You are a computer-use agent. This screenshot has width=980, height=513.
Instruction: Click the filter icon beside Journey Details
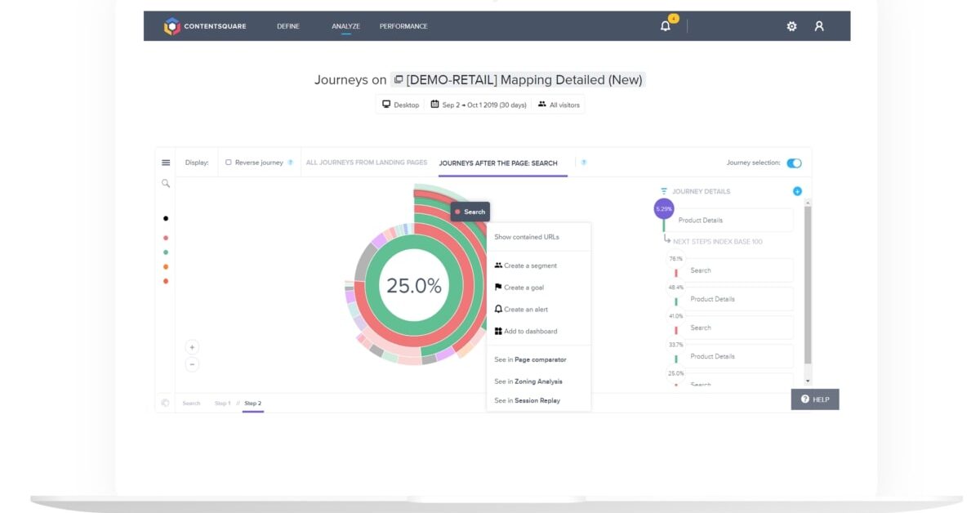pyautogui.click(x=664, y=190)
